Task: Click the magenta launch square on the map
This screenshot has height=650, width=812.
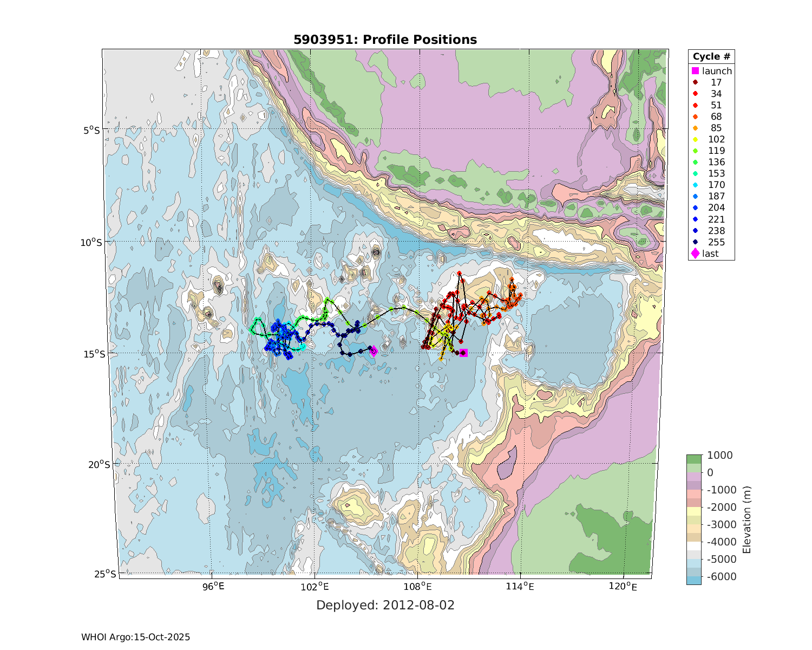Action: click(x=463, y=353)
